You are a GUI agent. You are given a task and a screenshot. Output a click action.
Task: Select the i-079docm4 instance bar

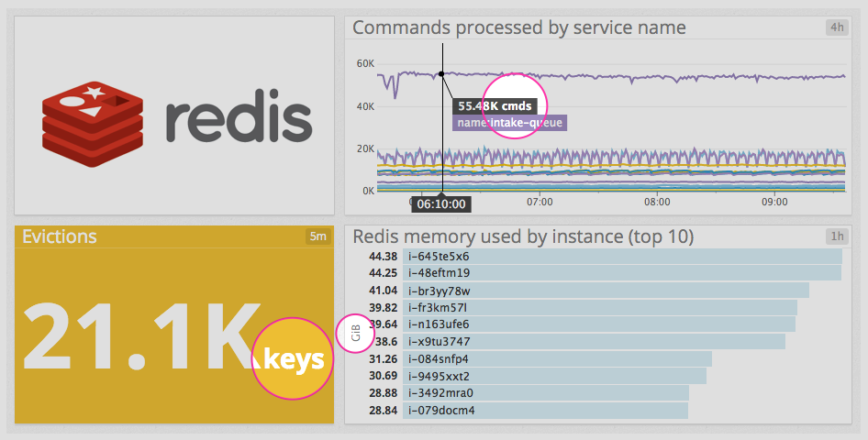point(545,410)
